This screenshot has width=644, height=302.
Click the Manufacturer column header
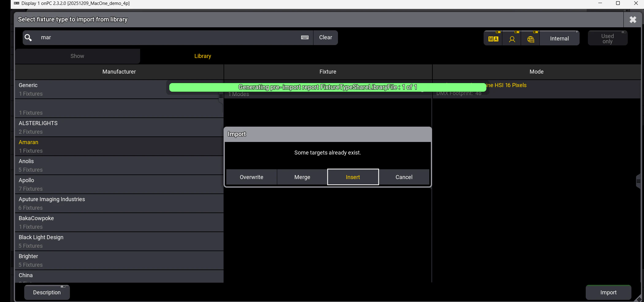(x=119, y=72)
